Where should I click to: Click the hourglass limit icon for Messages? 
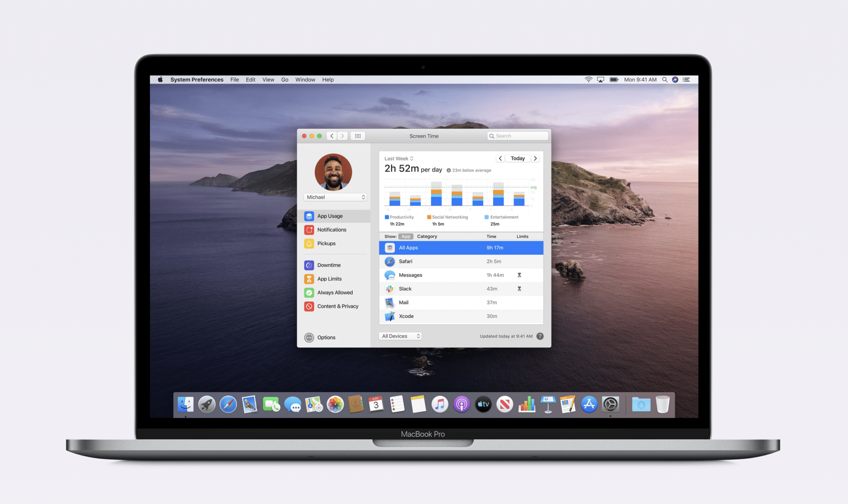point(519,275)
